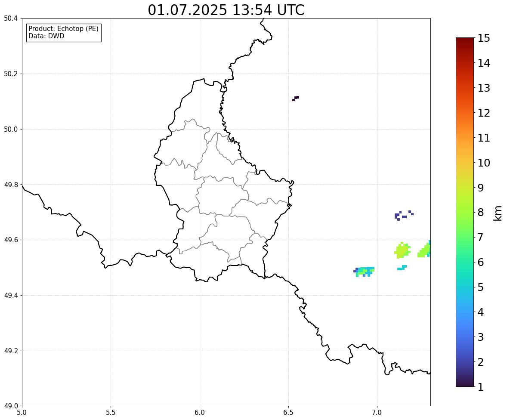
Task: Click longitude axis label 6.5
Action: click(288, 413)
